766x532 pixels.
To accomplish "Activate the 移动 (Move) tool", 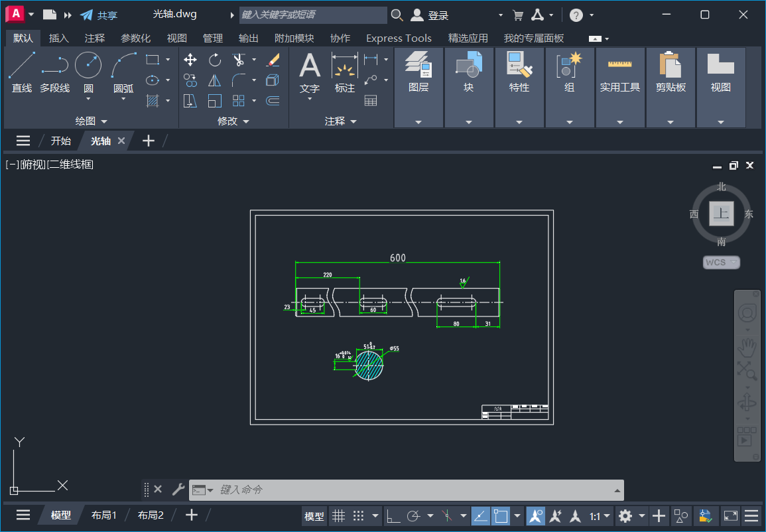I will (190, 60).
